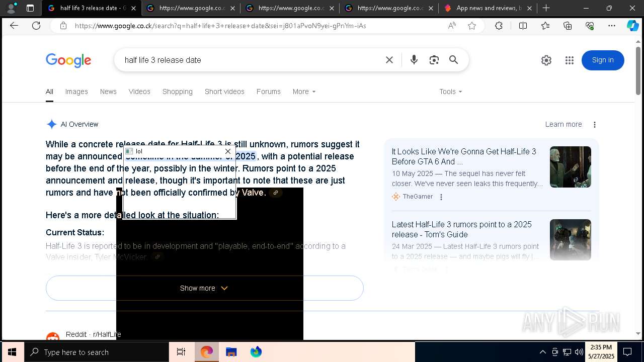Open the Collections icon
The width and height of the screenshot is (644, 362).
[568, 26]
